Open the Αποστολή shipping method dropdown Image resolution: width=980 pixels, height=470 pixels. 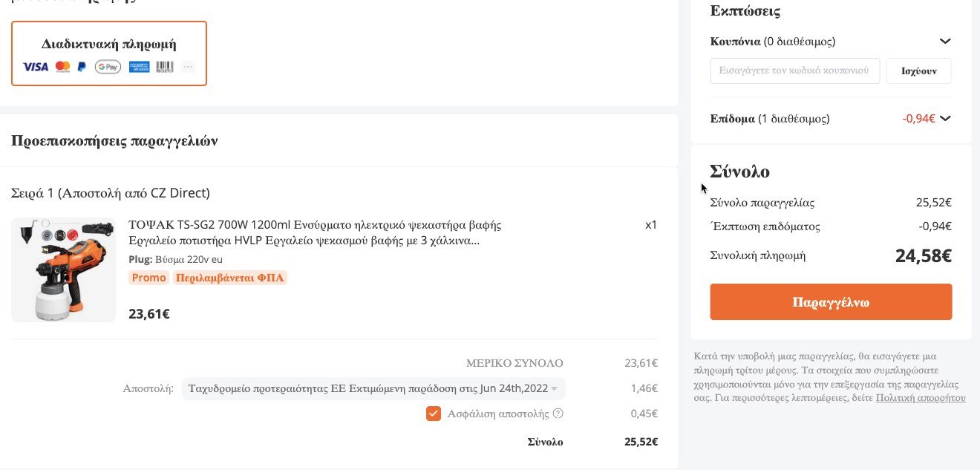point(373,388)
